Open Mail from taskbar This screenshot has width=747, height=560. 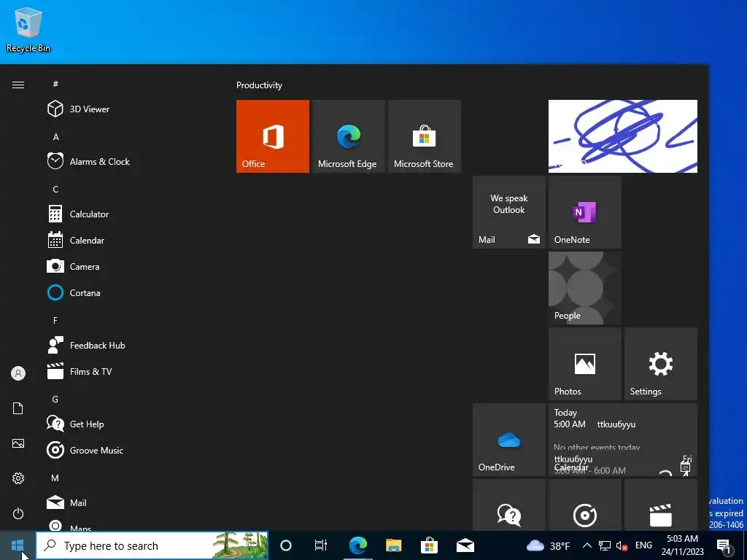[465, 545]
